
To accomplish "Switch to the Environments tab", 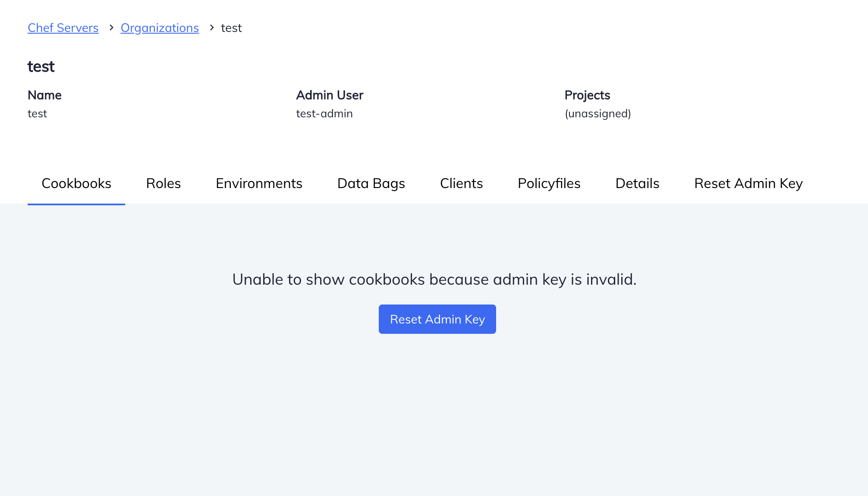I will point(259,183).
